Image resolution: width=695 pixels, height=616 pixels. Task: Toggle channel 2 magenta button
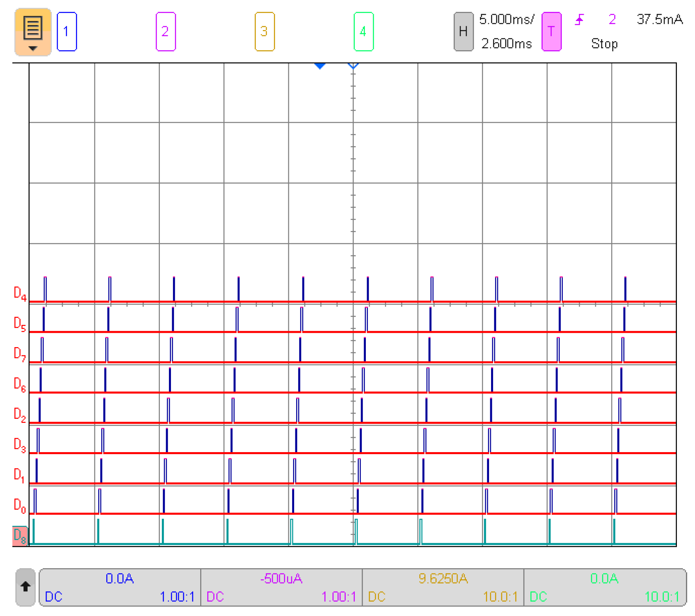166,32
